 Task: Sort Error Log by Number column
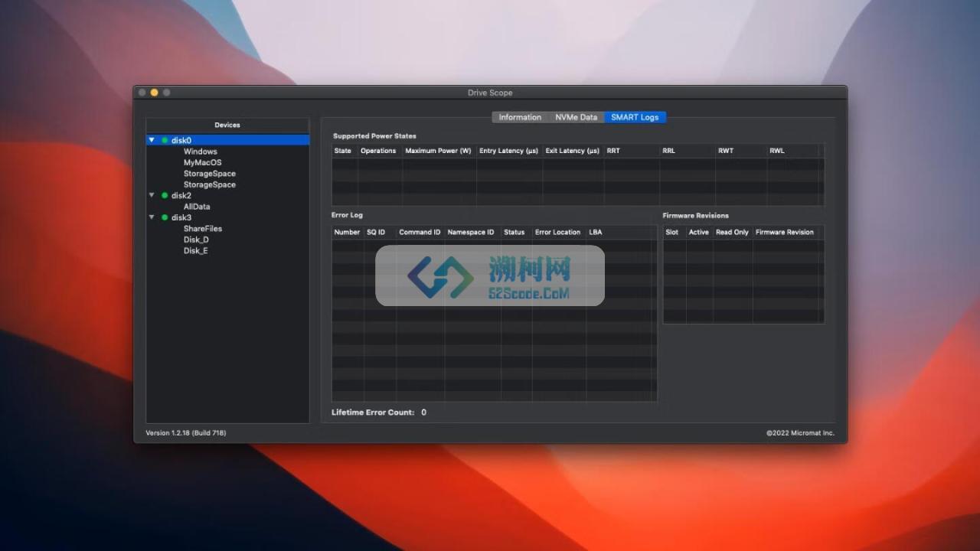347,232
